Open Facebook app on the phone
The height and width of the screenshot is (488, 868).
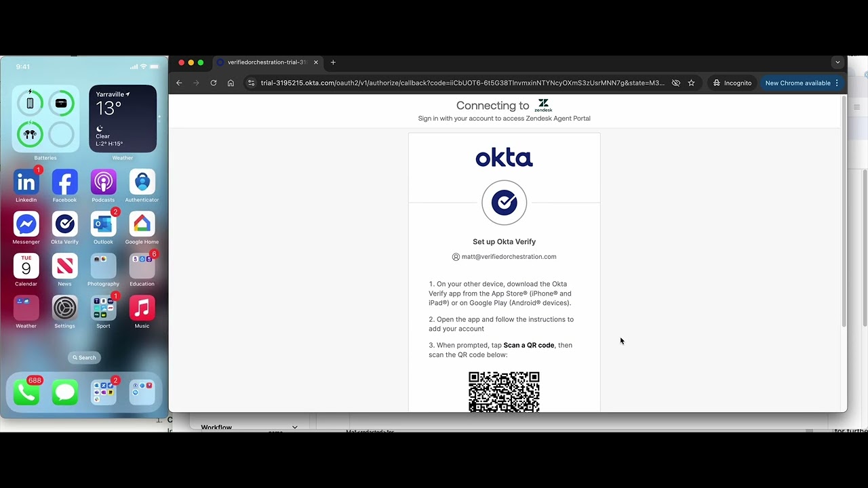64,182
